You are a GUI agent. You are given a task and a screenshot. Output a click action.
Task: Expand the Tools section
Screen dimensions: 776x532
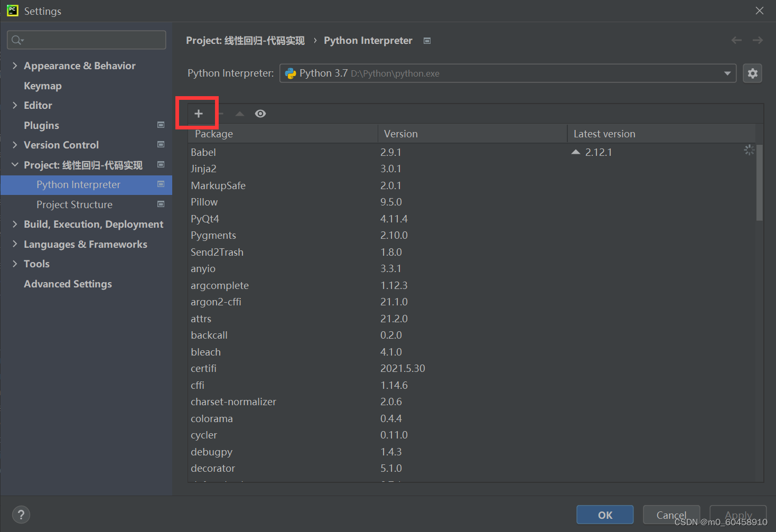(x=15, y=264)
